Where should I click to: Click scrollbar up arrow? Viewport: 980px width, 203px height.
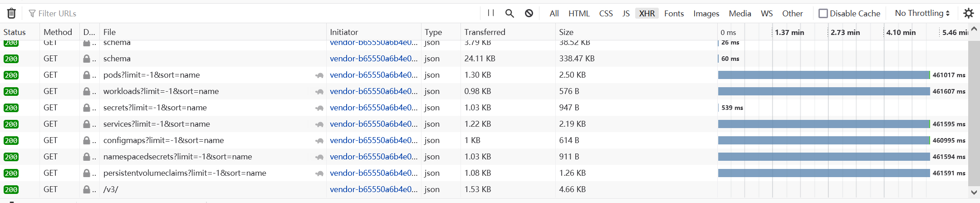[974, 29]
